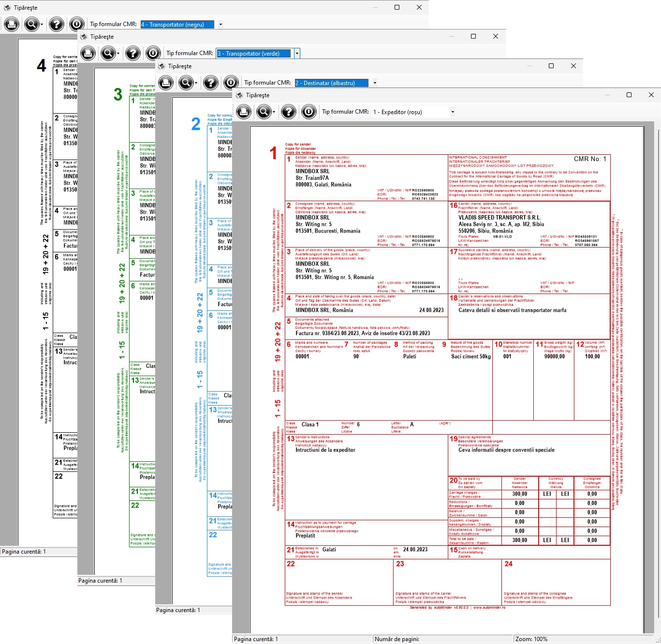Click title bar app icon of Transportator (verde) window
Image resolution: width=661 pixels, height=644 pixels.
pos(84,37)
